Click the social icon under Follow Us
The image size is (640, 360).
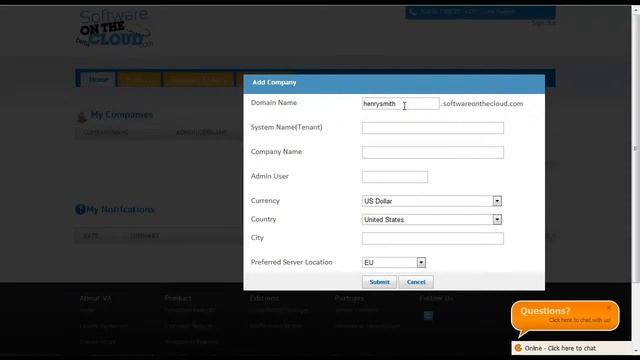[x=428, y=315]
